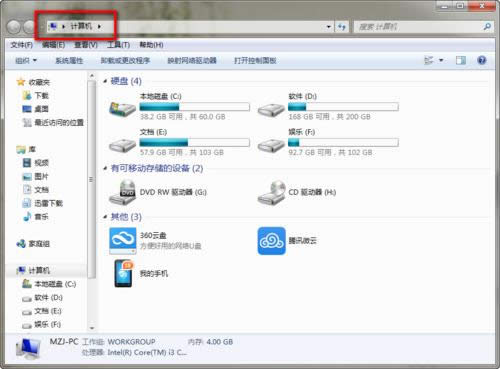Open 视频 library in sidebar
500x369 pixels.
coord(35,163)
